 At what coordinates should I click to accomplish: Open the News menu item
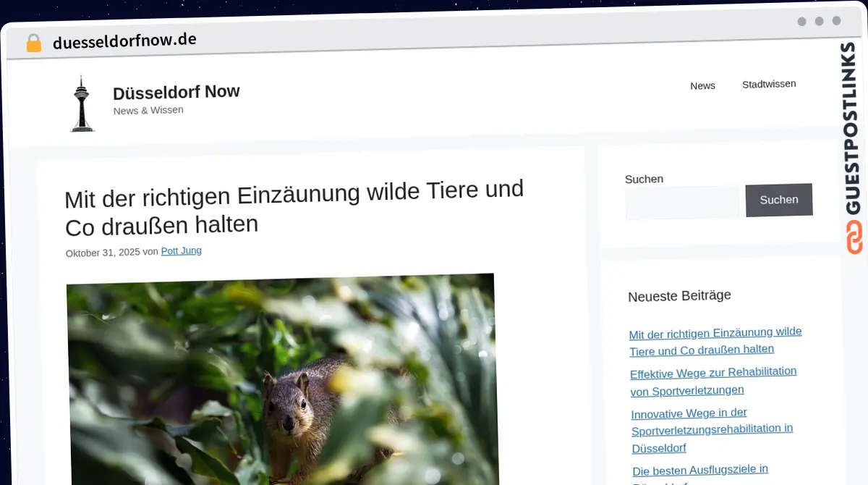702,85
